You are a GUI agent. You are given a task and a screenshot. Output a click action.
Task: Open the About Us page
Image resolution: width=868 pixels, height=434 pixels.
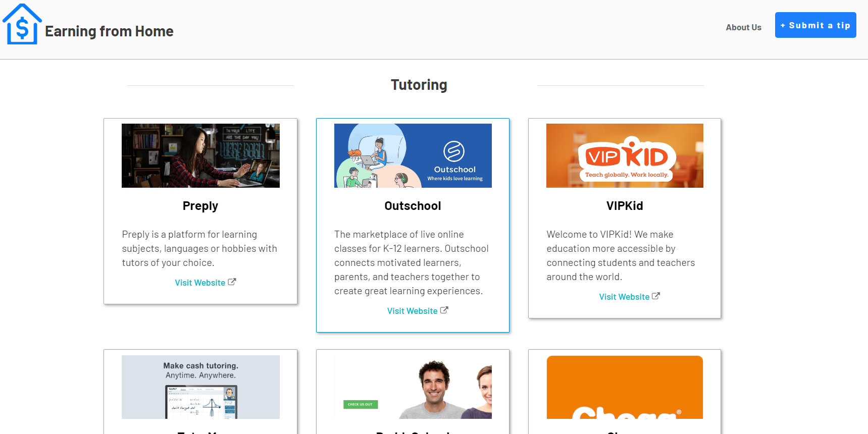743,27
